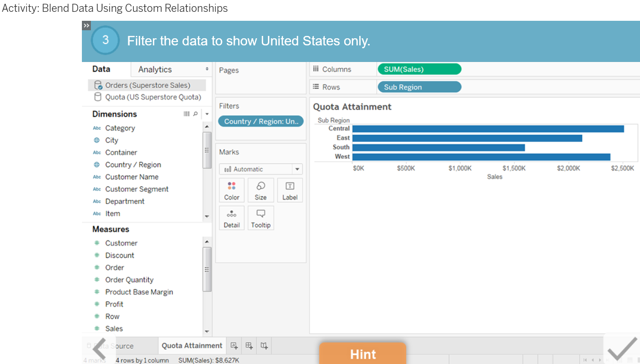This screenshot has width=640, height=364.
Task: Click the Label marks card button
Action: click(290, 191)
